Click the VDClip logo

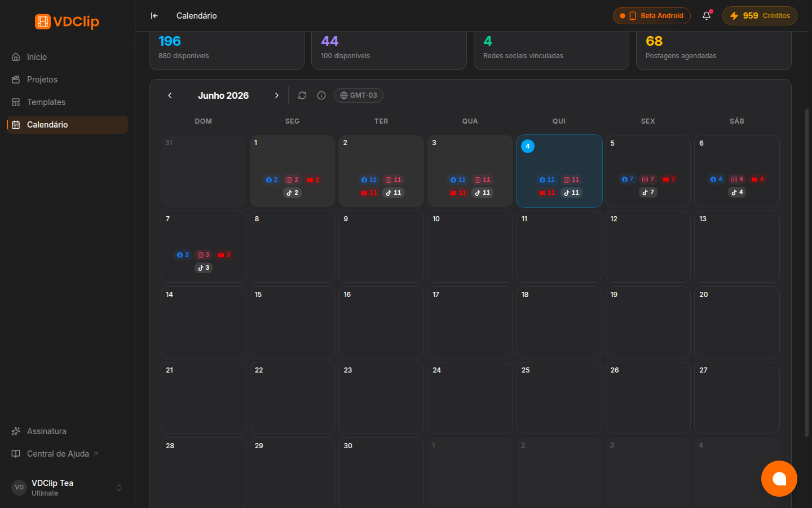pos(67,21)
